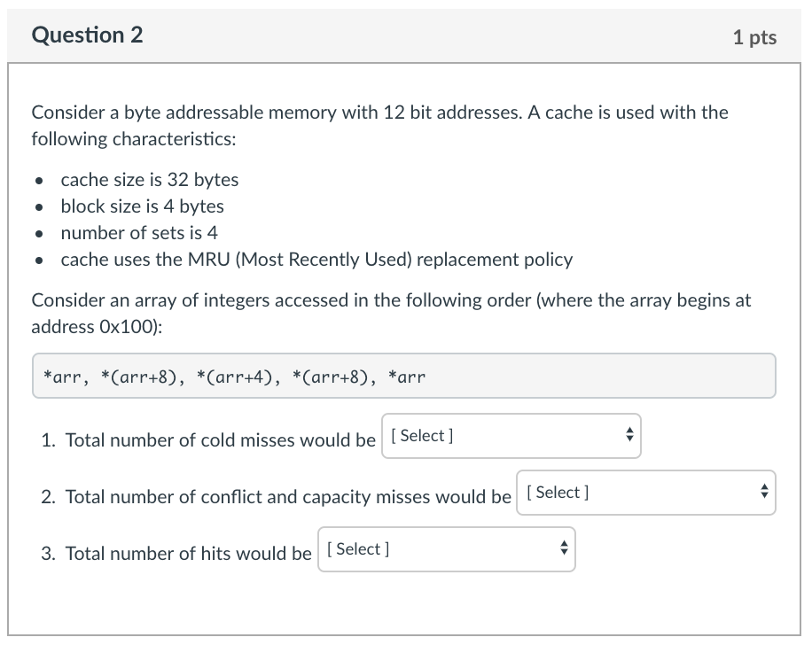This screenshot has height=645, width=812.
Task: Click the array access code block
Action: pyautogui.click(x=404, y=376)
